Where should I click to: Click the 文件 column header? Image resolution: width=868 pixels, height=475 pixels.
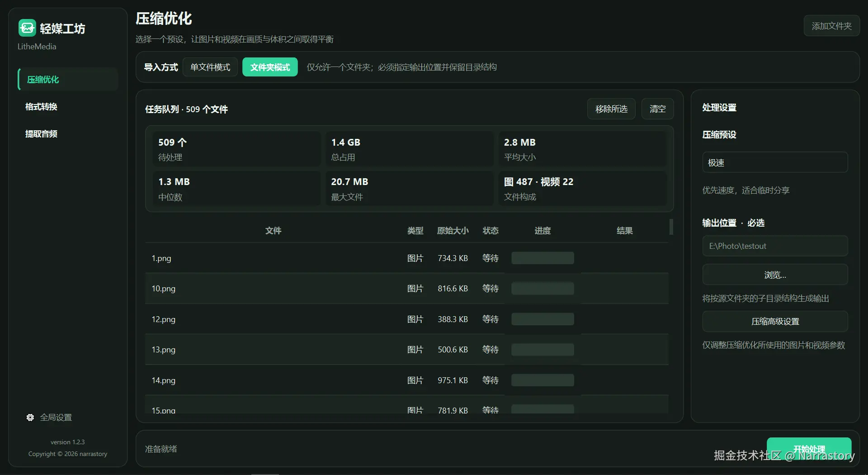(x=273, y=230)
